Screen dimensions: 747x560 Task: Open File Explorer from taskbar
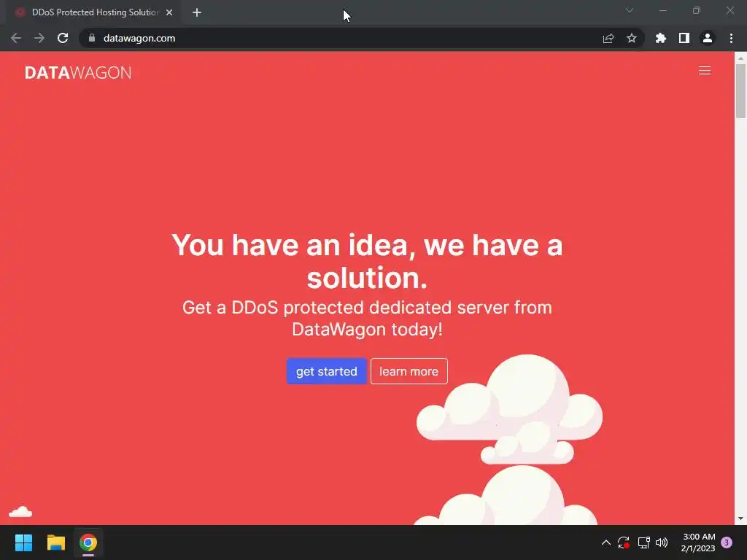pyautogui.click(x=55, y=542)
